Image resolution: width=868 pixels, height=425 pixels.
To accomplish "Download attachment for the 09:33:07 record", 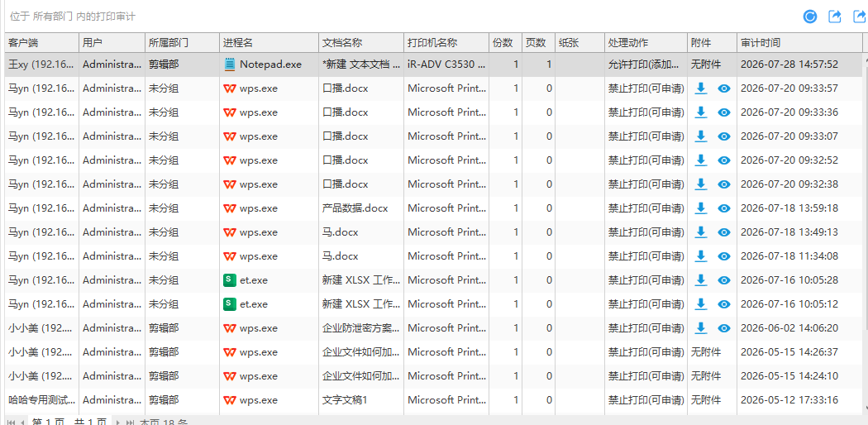I will click(x=701, y=136).
